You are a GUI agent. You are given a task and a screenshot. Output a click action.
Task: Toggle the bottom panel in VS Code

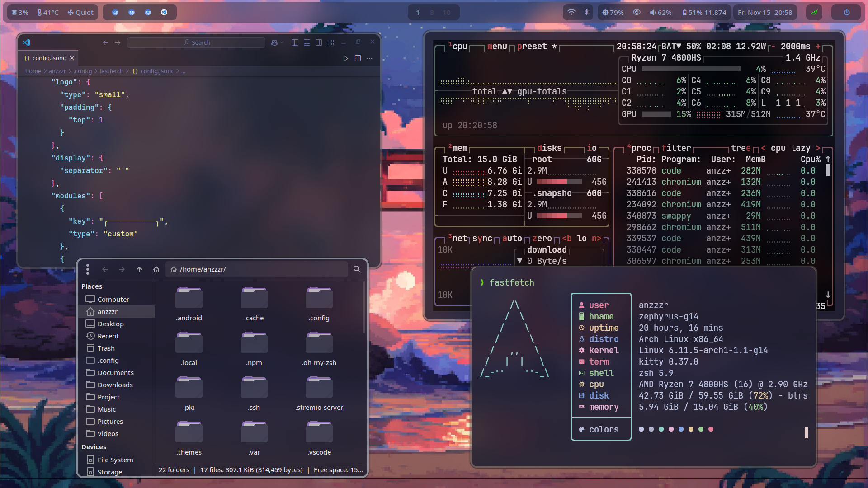coord(307,42)
